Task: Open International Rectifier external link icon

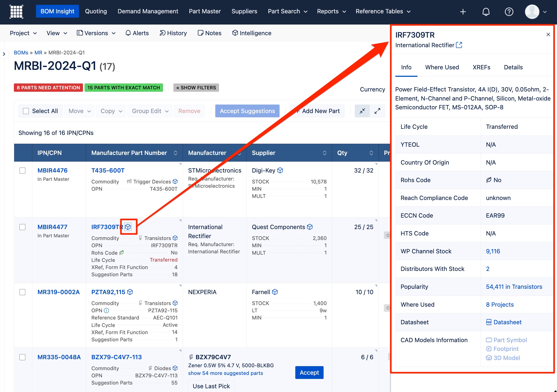Action: tap(459, 45)
